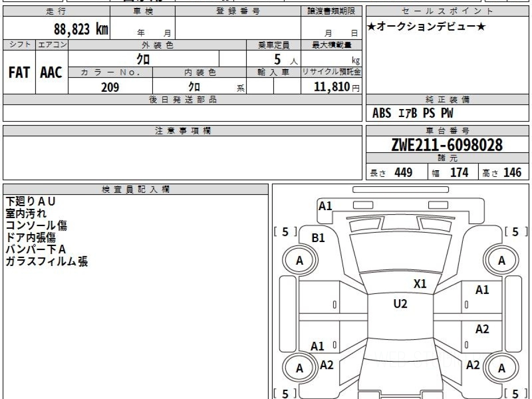Select the FAT shift value
The image size is (532, 399).
19,73
